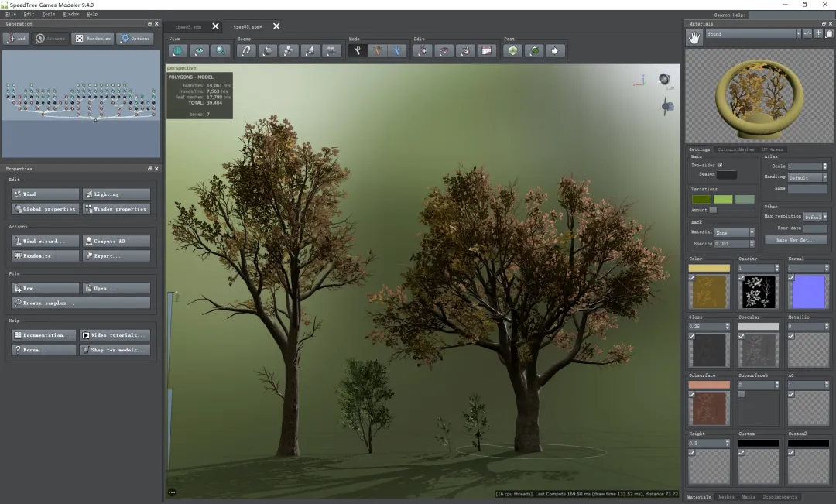This screenshot has height=504, width=836.
Task: Click the plus icon beside material name
Action: pyautogui.click(x=818, y=34)
